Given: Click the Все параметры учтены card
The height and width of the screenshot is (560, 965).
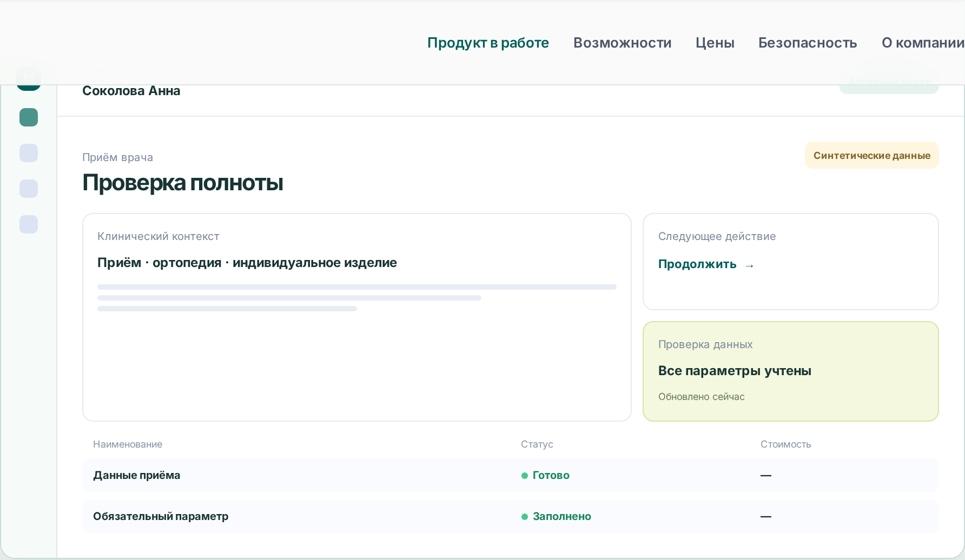Looking at the screenshot, I should [x=790, y=371].
